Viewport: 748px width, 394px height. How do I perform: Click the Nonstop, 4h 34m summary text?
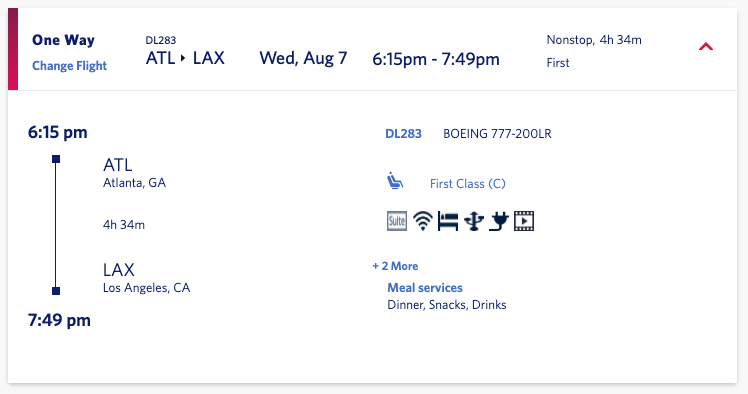click(x=594, y=40)
